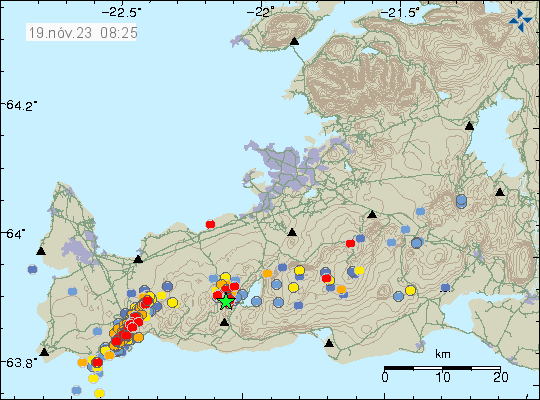Click the km unit label above scale bar
540x400 pixels.
[443, 354]
